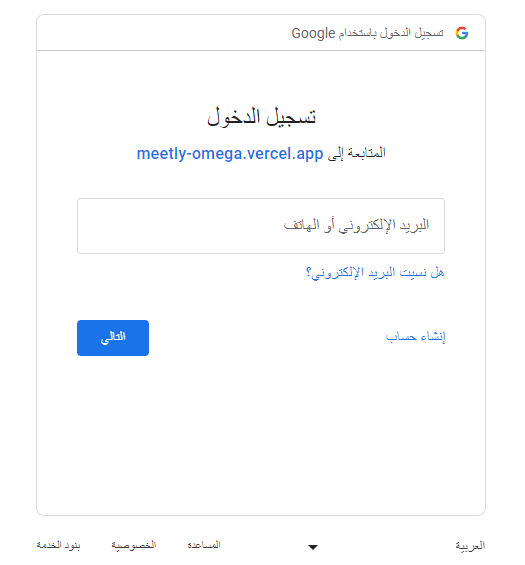Click the المتابعة إلى label text
This screenshot has height=565, width=525.
pyautogui.click(x=356, y=153)
